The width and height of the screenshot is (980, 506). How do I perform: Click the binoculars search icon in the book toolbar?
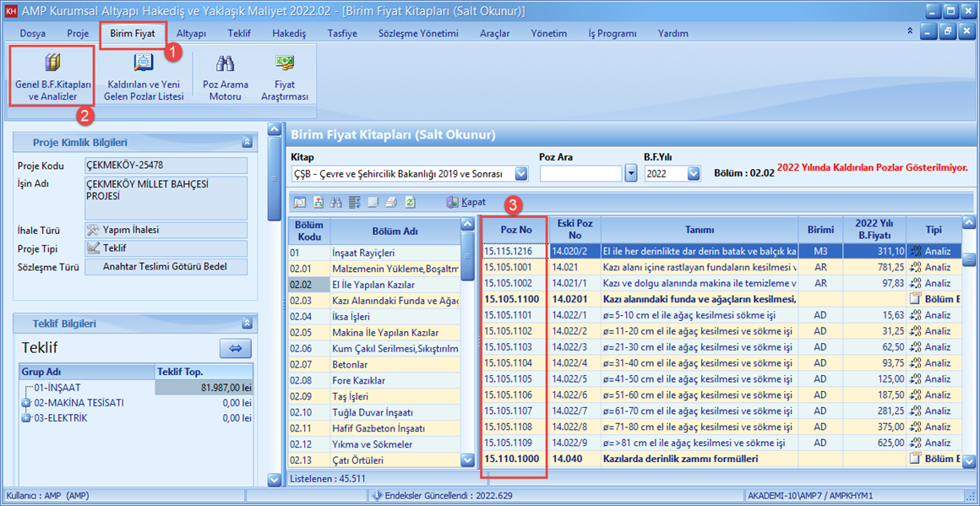pos(335,203)
